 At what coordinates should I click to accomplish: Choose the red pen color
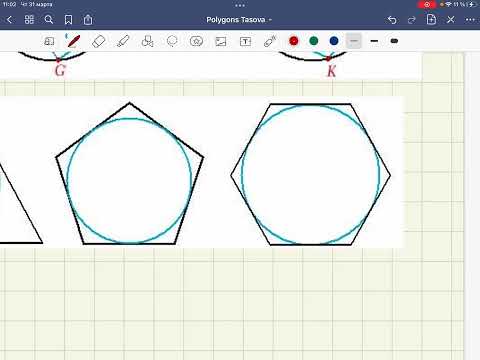(x=294, y=41)
